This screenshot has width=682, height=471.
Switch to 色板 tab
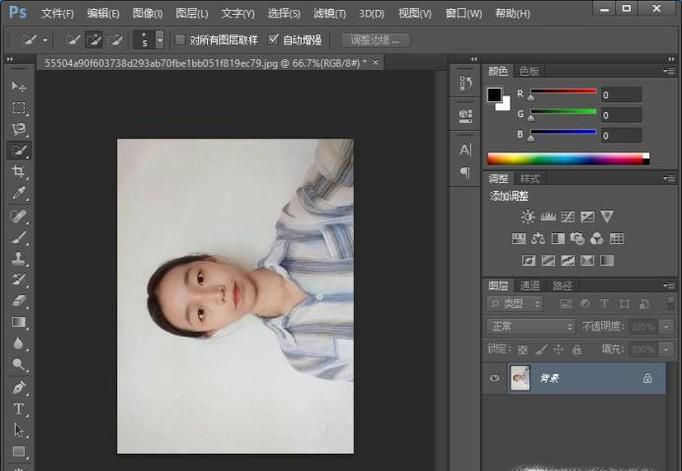point(529,71)
